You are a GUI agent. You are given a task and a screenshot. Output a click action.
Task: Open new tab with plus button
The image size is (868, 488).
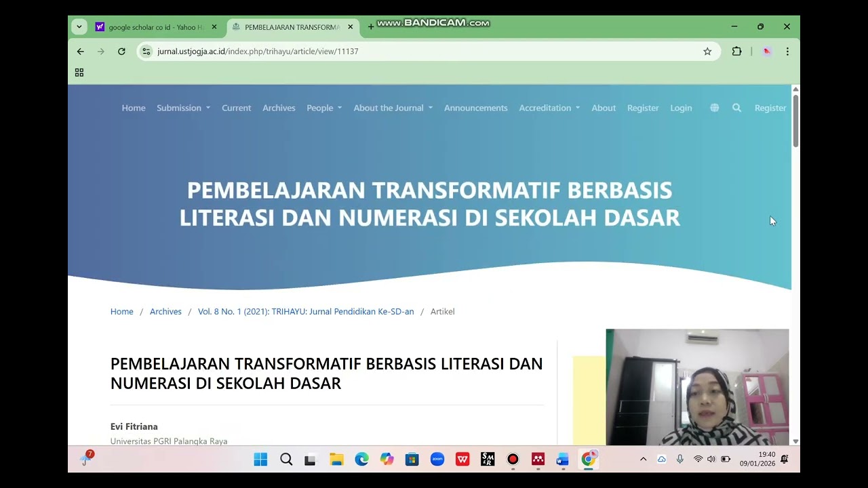pos(370,27)
